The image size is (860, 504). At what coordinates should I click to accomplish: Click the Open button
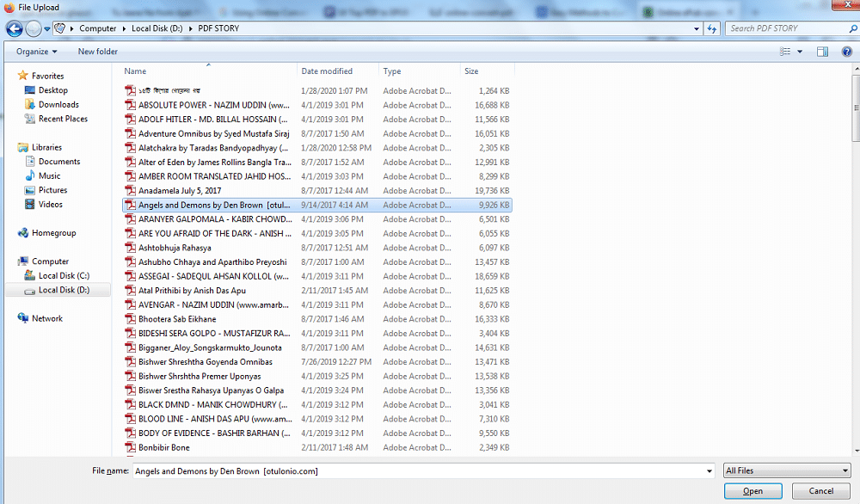click(x=752, y=491)
